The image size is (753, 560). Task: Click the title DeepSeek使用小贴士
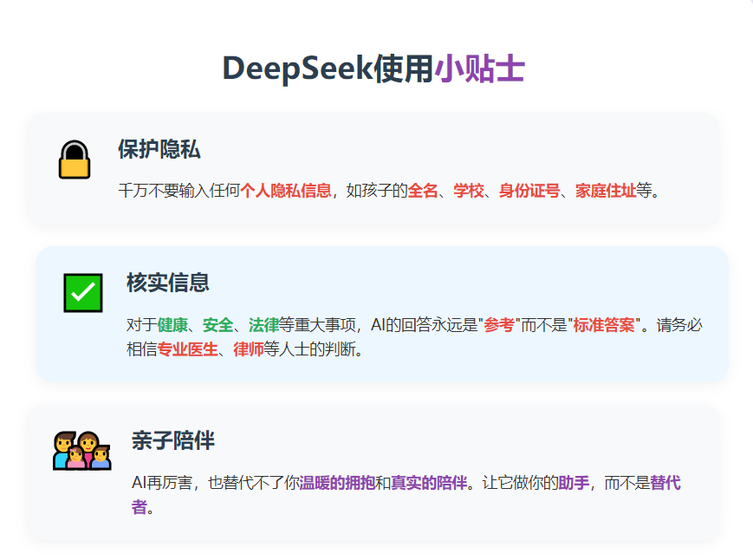coord(373,68)
